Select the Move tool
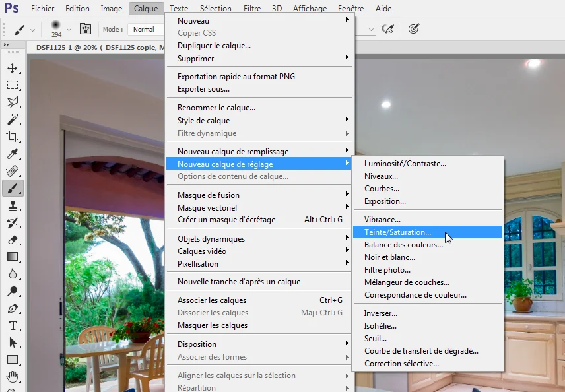 pos(13,69)
